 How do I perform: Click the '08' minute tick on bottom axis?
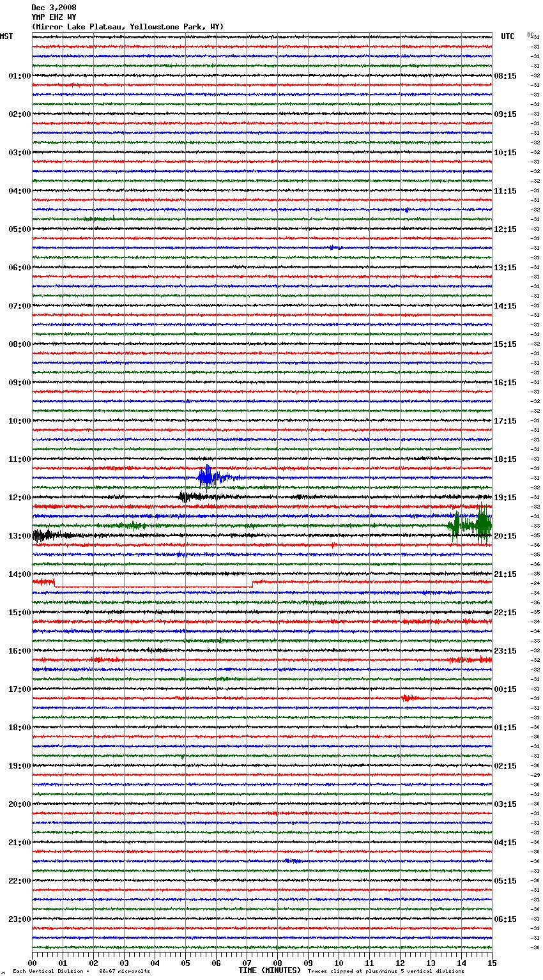[277, 963]
